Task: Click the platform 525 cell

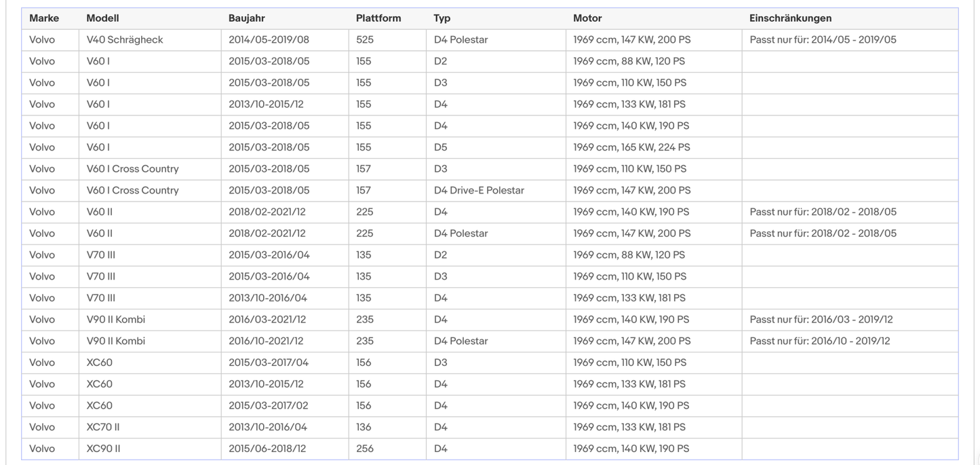Action: pyautogui.click(x=365, y=39)
